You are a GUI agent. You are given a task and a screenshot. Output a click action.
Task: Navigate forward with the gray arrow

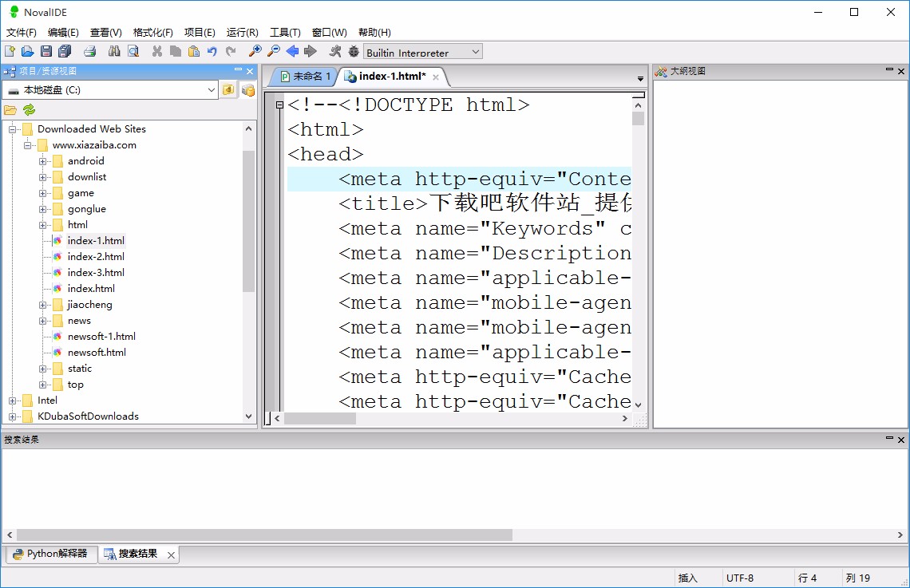click(311, 52)
